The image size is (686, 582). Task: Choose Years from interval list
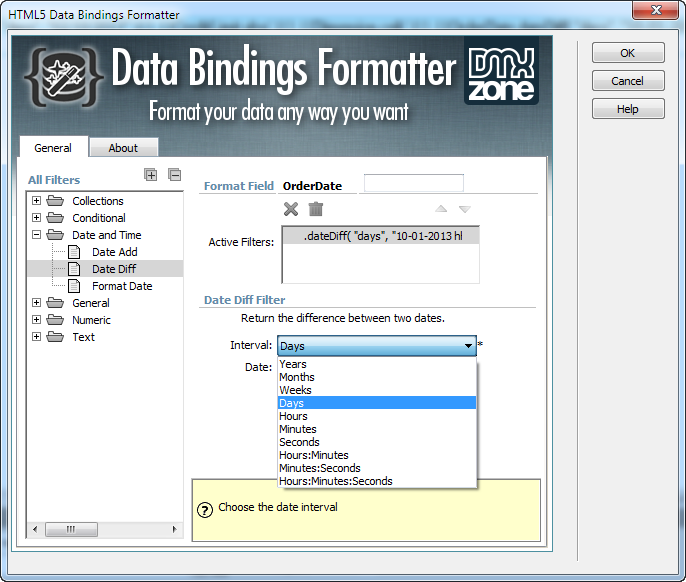[x=377, y=364]
